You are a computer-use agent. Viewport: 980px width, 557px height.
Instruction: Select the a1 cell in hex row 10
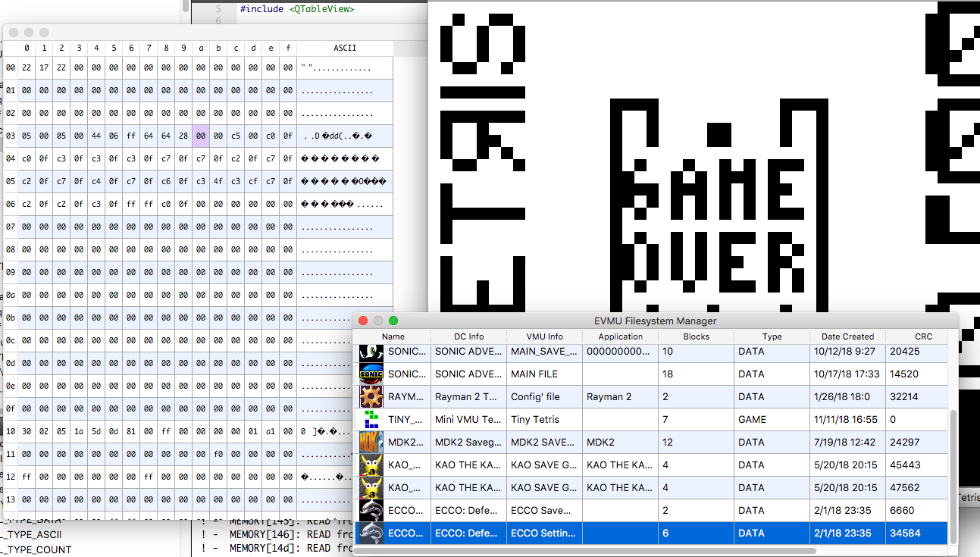[x=271, y=431]
